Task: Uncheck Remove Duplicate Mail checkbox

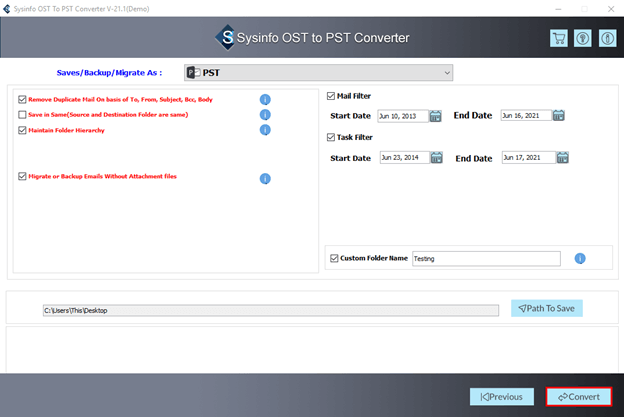Action: (x=22, y=99)
